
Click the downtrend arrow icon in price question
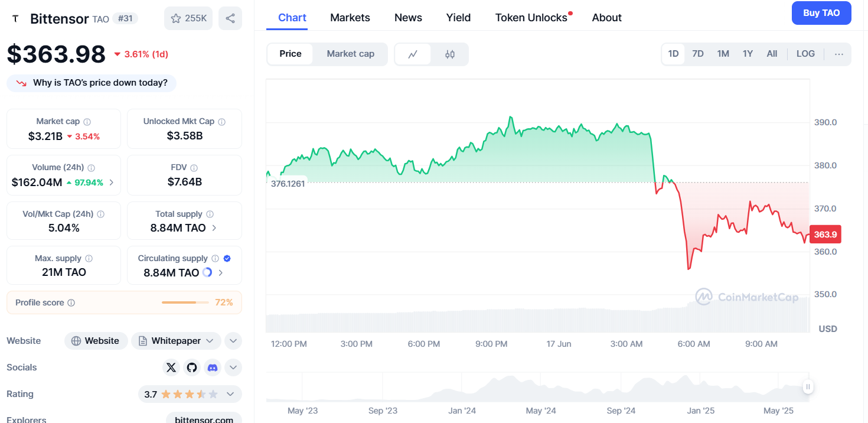21,83
